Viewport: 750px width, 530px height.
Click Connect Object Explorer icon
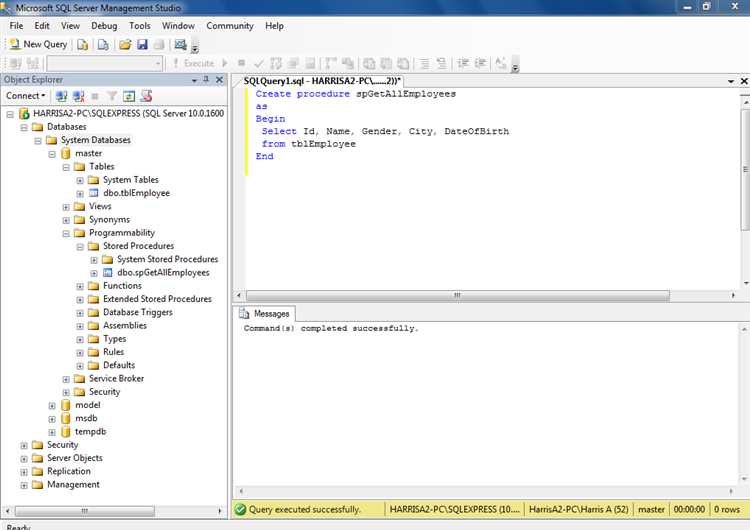[62, 96]
